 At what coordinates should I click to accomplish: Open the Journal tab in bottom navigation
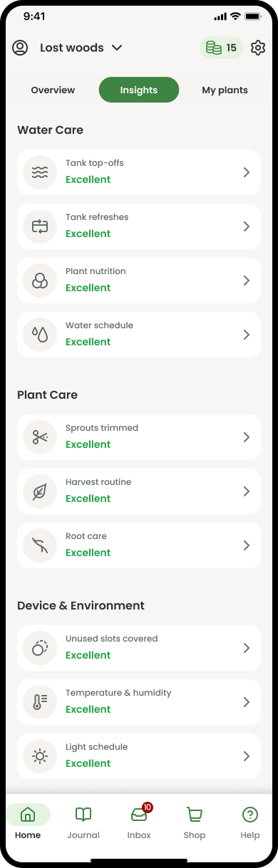[x=83, y=822]
